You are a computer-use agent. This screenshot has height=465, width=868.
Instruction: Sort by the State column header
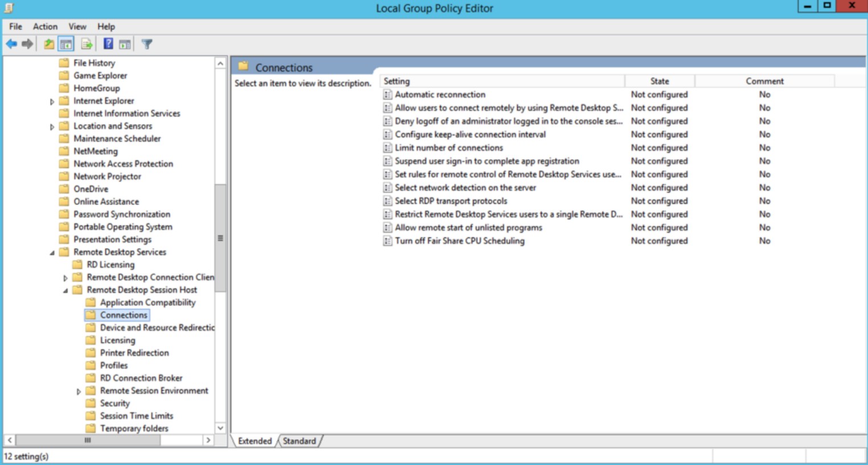click(x=660, y=81)
